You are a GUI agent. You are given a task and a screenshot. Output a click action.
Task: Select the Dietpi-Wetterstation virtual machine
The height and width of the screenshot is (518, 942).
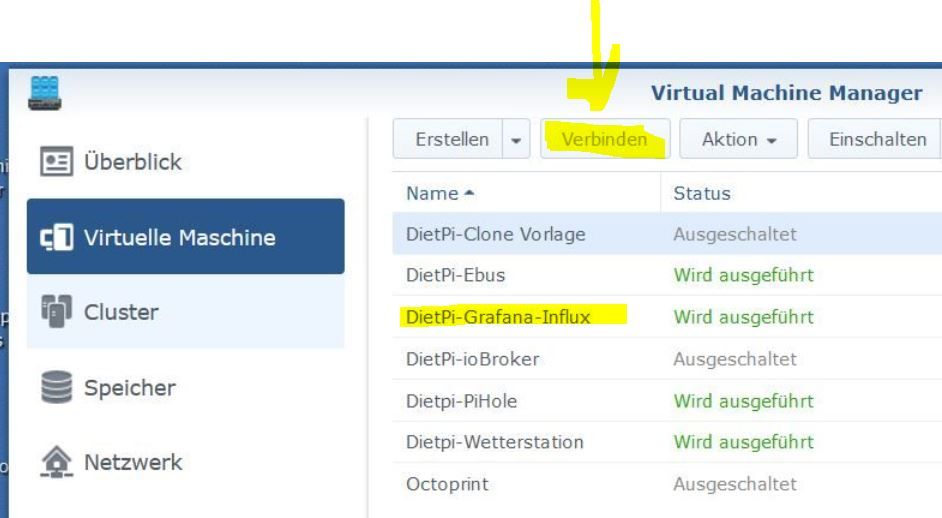(x=667, y=442)
